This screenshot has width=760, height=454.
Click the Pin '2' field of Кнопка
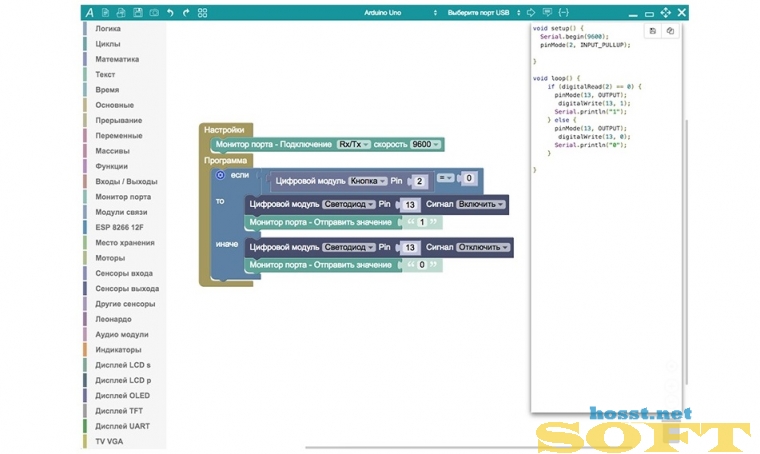[419, 181]
